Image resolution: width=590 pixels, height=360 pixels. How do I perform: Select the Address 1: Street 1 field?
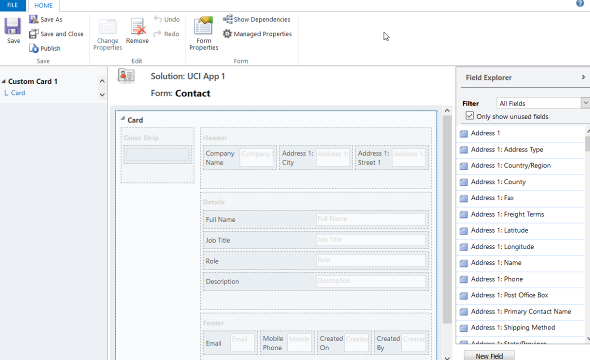(x=392, y=158)
